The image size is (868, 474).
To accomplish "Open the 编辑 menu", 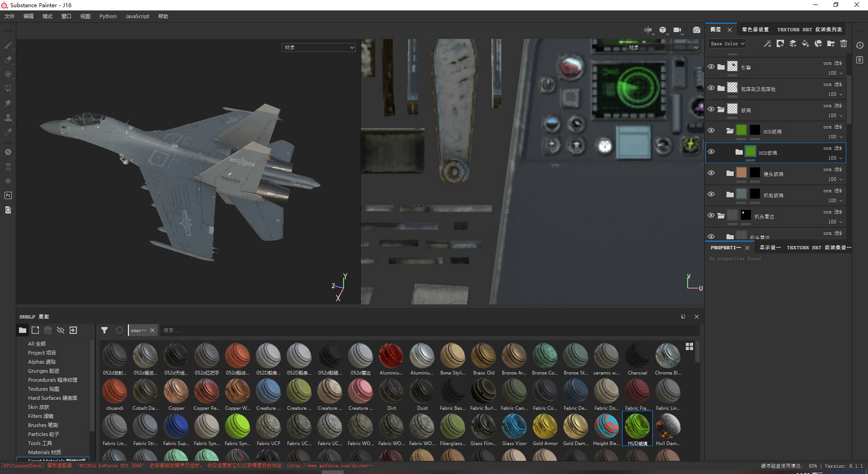I will click(28, 16).
